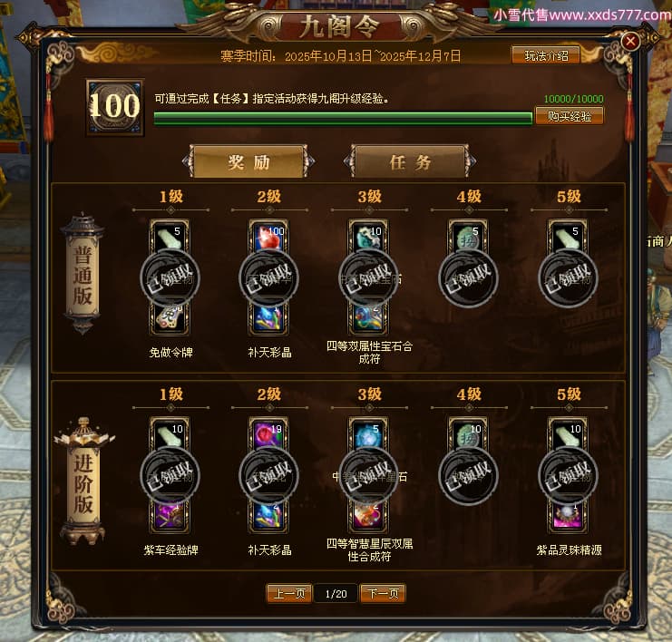Open the 玩法介绍 guide button

pyautogui.click(x=546, y=55)
